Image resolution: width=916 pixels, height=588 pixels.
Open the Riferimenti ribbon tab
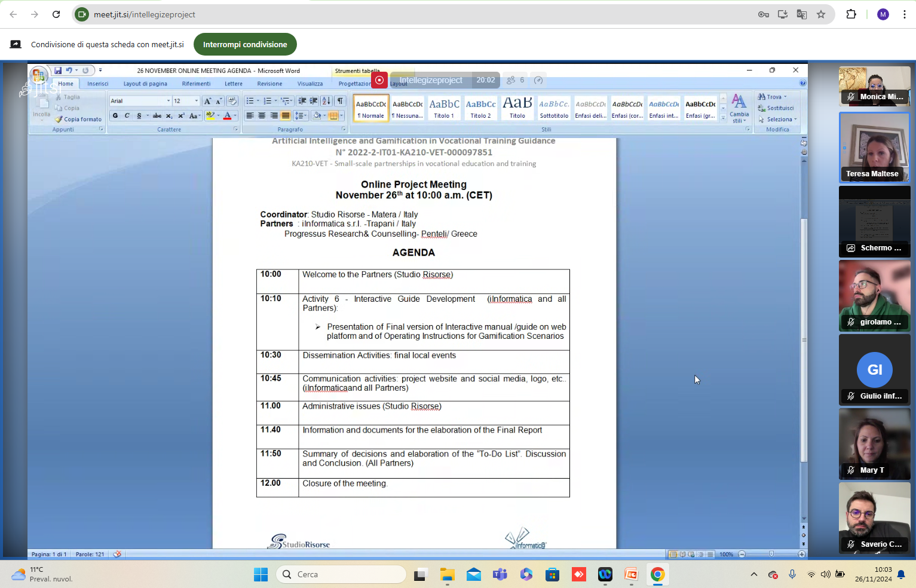point(196,84)
